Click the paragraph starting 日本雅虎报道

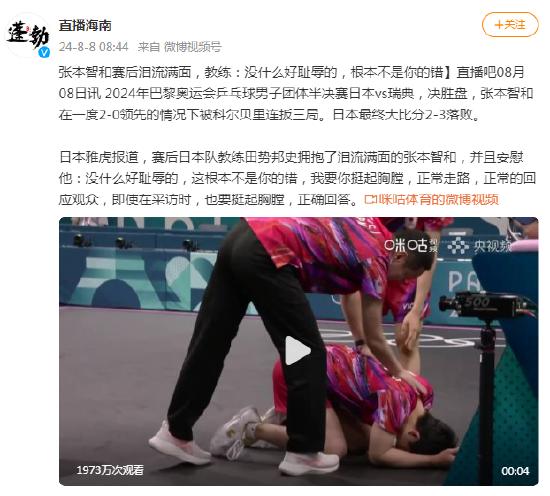[297, 179]
